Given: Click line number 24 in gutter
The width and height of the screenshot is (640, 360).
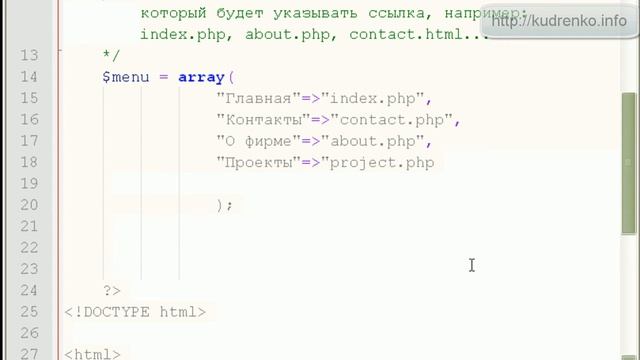Looking at the screenshot, I should pos(29,290).
